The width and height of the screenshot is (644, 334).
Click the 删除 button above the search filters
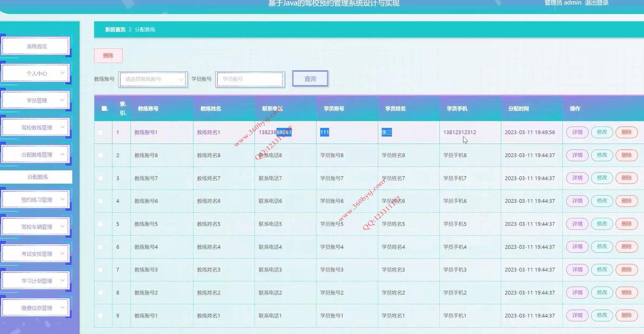click(x=108, y=55)
